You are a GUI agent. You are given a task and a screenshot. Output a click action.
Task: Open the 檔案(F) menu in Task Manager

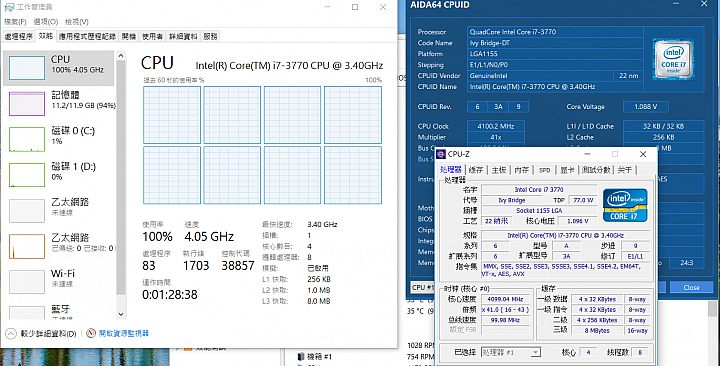[x=15, y=22]
